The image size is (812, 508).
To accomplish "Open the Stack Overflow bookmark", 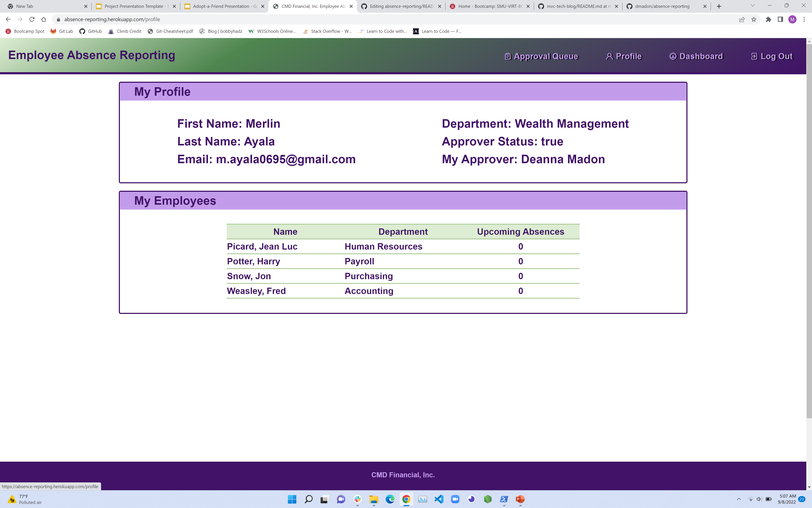I will pyautogui.click(x=328, y=31).
